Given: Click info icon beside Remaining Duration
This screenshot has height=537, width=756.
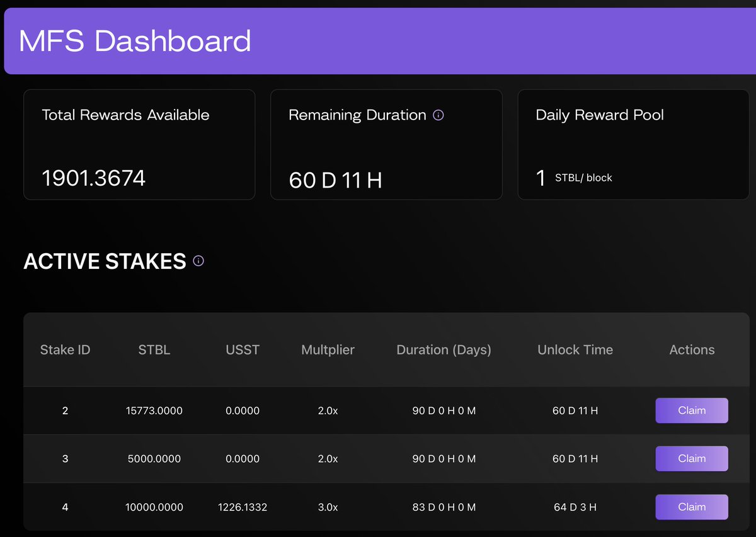Looking at the screenshot, I should click(439, 115).
